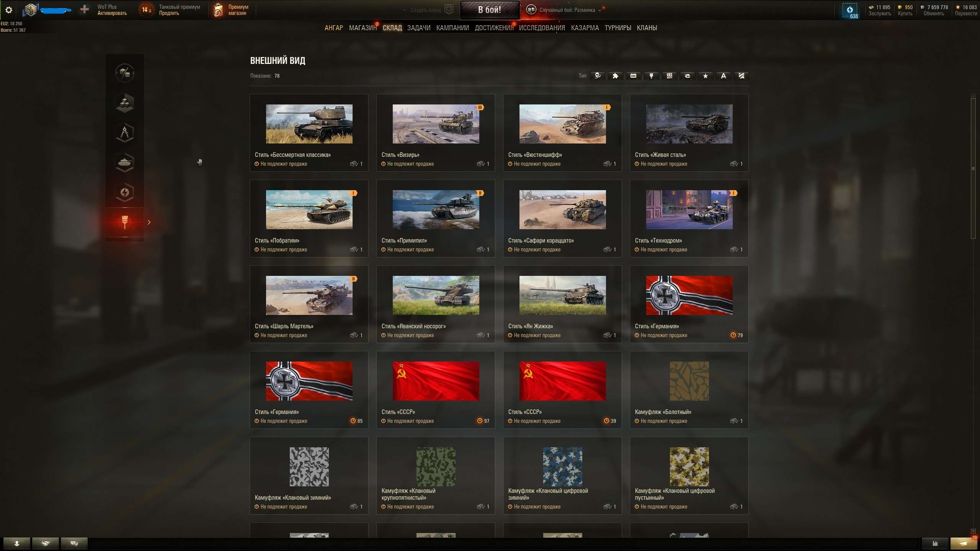Image resolution: width=980 pixels, height=551 pixels.
Task: Select the Камуфляж «Клановый зимний» swatch
Action: pos(309,467)
